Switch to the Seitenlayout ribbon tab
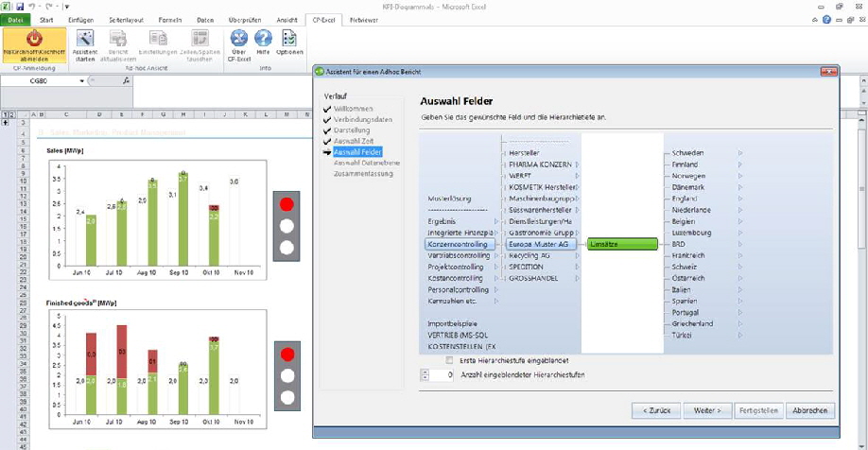This screenshot has width=868, height=450. click(126, 20)
